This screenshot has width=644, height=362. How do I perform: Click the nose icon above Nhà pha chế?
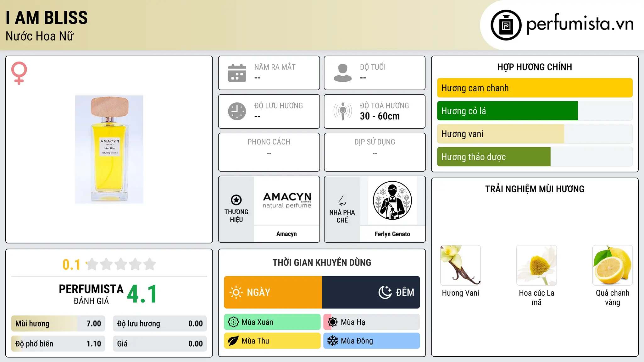tap(342, 200)
